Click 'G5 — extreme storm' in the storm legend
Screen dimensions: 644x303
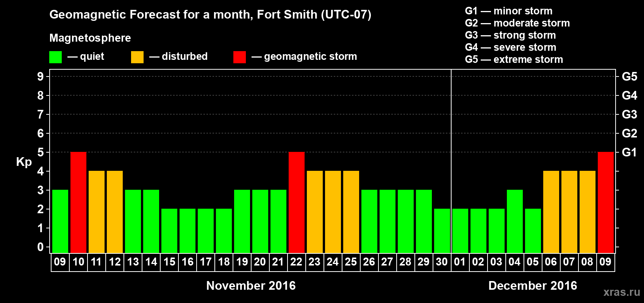514,59
